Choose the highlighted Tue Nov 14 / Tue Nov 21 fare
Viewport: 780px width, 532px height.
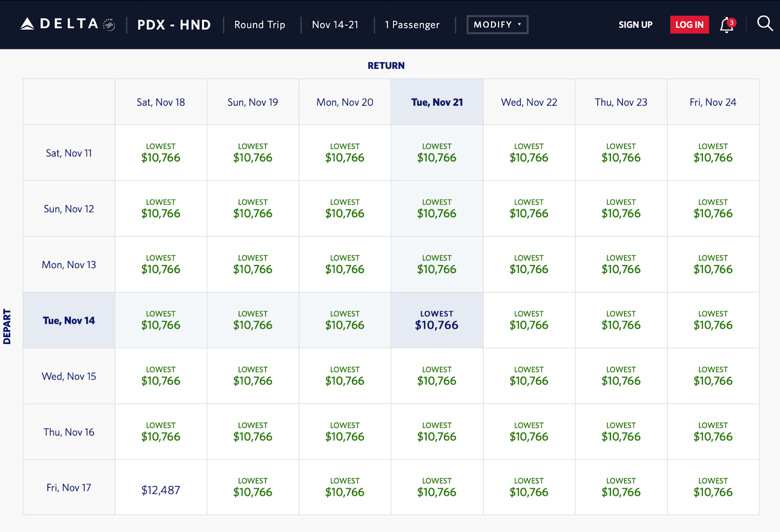437,321
